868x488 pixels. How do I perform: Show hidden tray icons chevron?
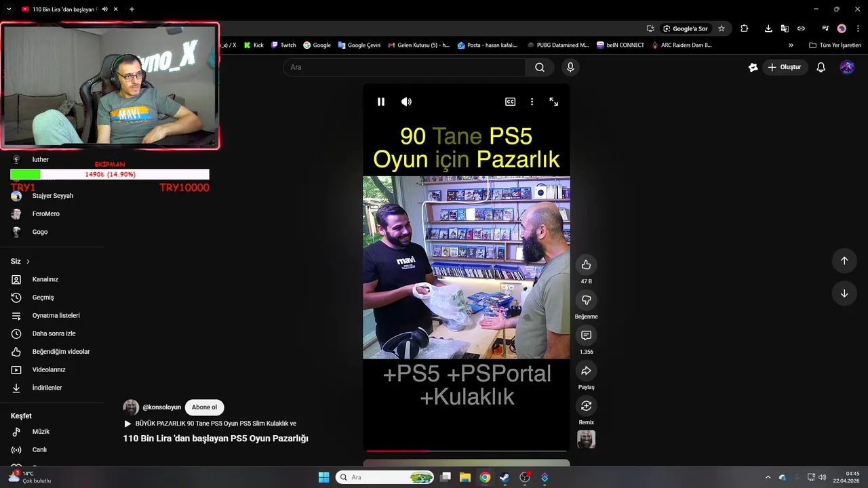(768, 477)
